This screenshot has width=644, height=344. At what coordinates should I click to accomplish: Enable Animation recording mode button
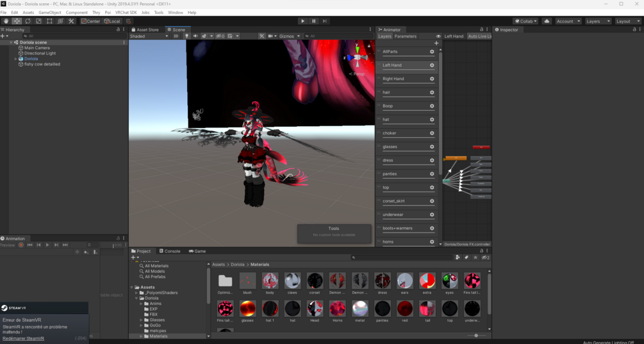point(21,245)
